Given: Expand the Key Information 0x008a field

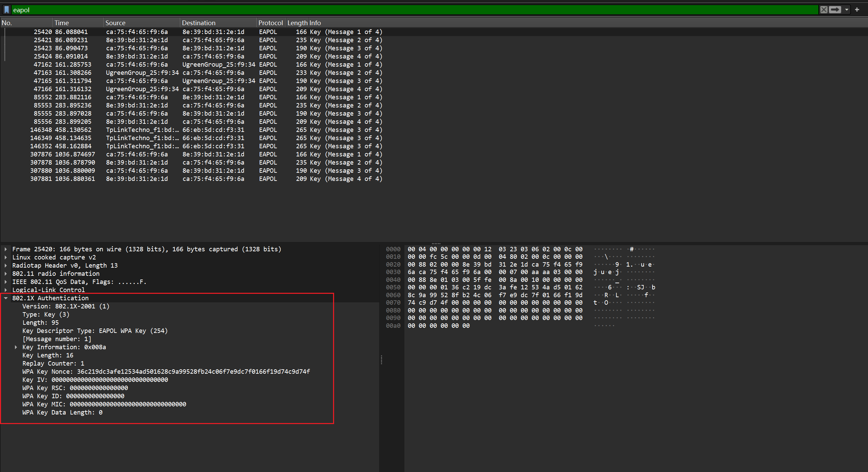Looking at the screenshot, I should click(16, 347).
